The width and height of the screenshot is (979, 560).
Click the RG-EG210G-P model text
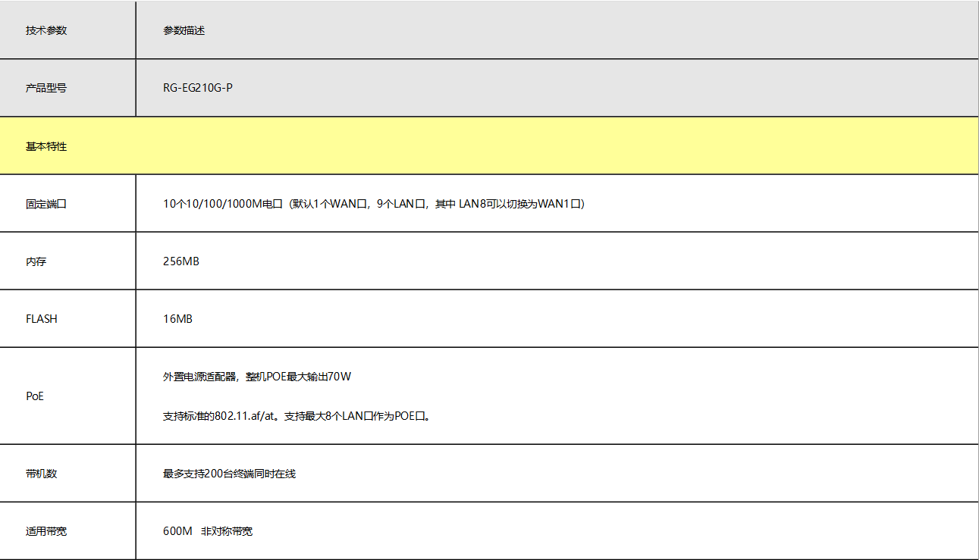point(198,88)
